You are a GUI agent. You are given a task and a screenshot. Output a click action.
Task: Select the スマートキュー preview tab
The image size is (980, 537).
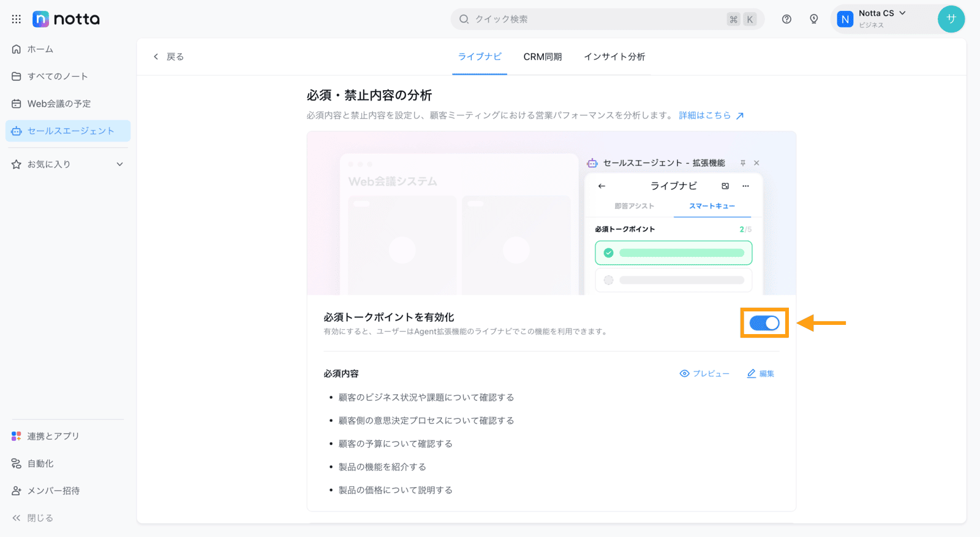[712, 206]
